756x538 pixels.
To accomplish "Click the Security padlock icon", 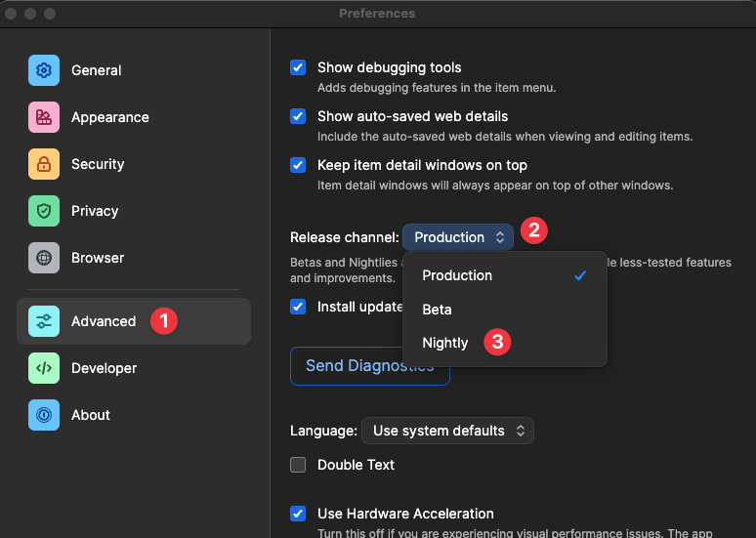I will [44, 164].
